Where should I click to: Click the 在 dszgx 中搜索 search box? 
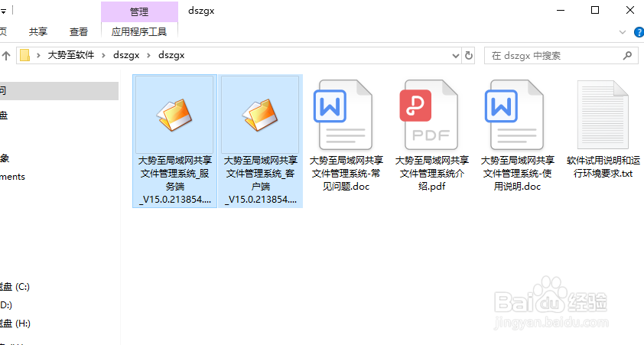tap(561, 55)
